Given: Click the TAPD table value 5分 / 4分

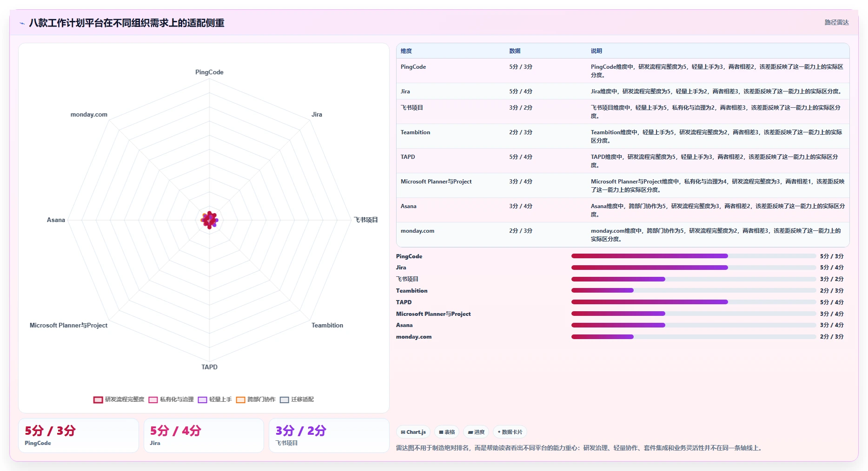Looking at the screenshot, I should [521, 157].
